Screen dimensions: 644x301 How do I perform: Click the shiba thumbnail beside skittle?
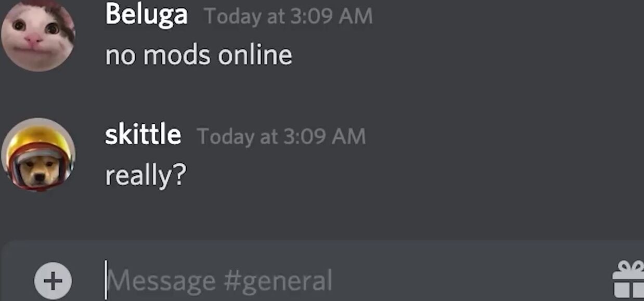37,155
